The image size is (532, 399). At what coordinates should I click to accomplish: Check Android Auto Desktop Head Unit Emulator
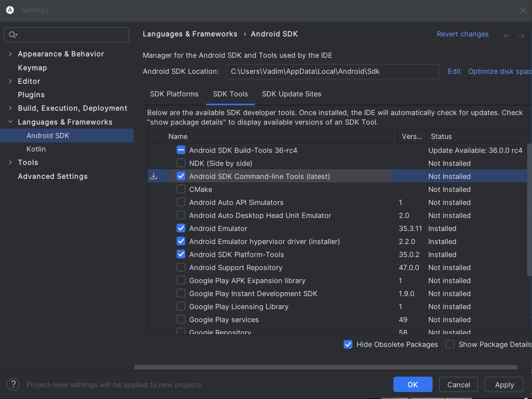click(181, 215)
